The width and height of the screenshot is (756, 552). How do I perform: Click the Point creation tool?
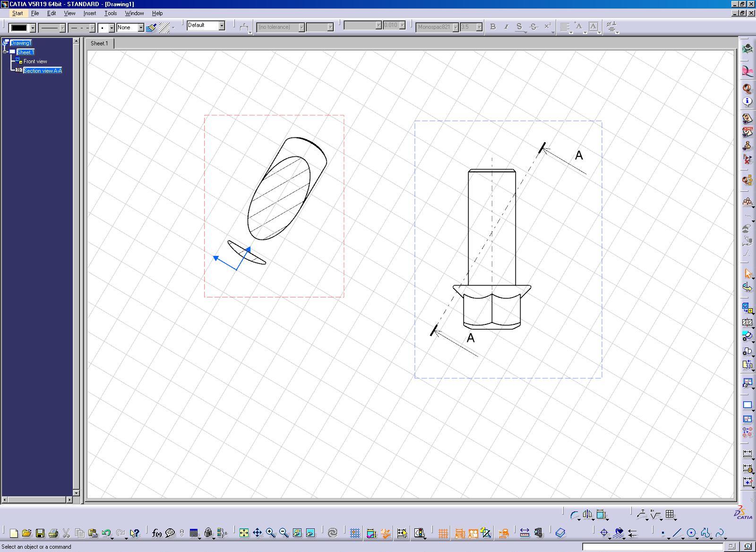663,534
